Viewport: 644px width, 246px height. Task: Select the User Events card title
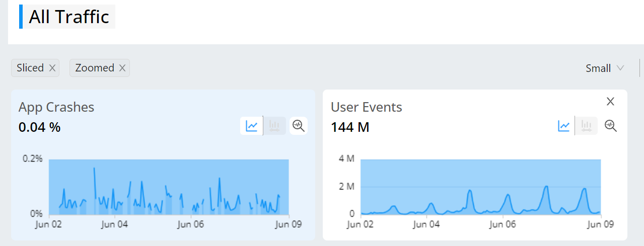(367, 107)
